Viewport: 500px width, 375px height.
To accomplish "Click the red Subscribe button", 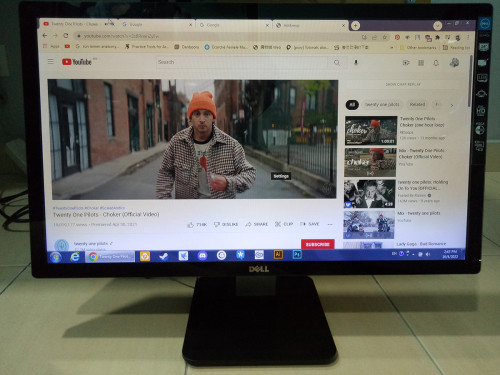I will 318,244.
